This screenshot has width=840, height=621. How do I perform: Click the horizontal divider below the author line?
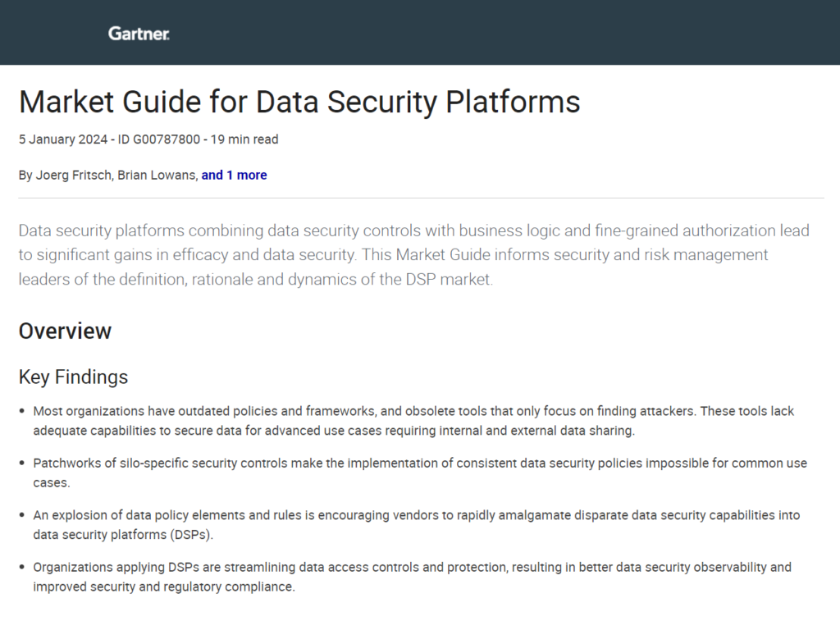pos(421,198)
